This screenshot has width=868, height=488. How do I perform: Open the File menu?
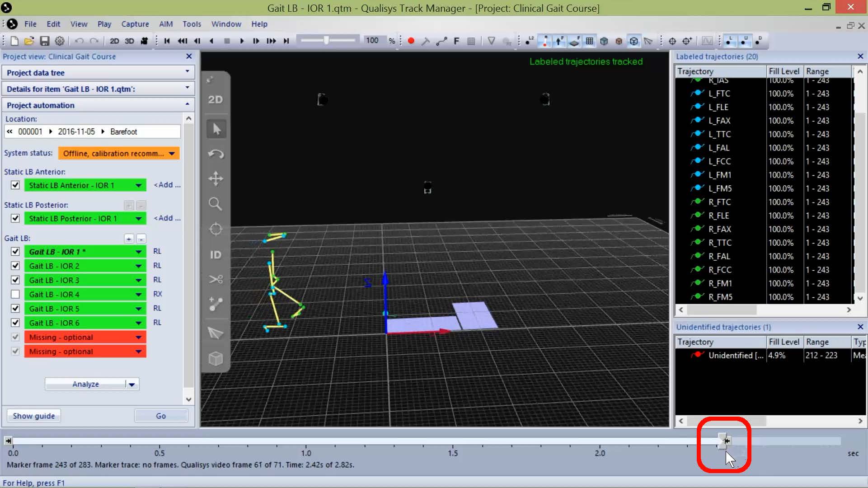click(30, 24)
